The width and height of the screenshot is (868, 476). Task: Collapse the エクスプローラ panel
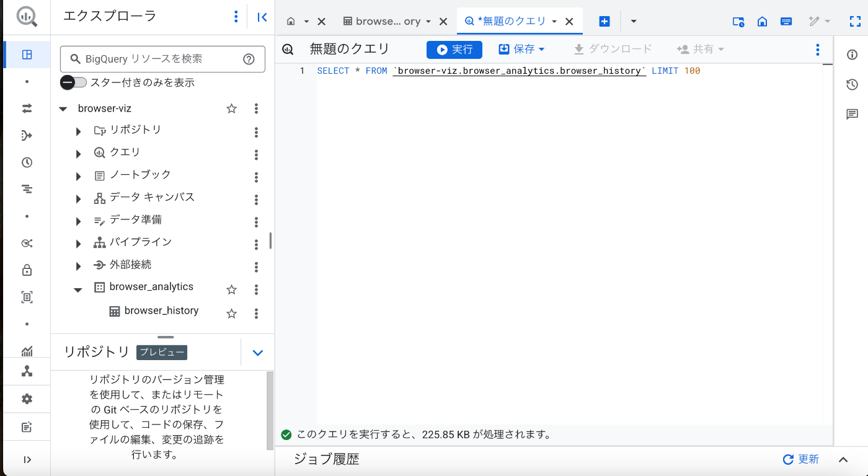[x=262, y=17]
